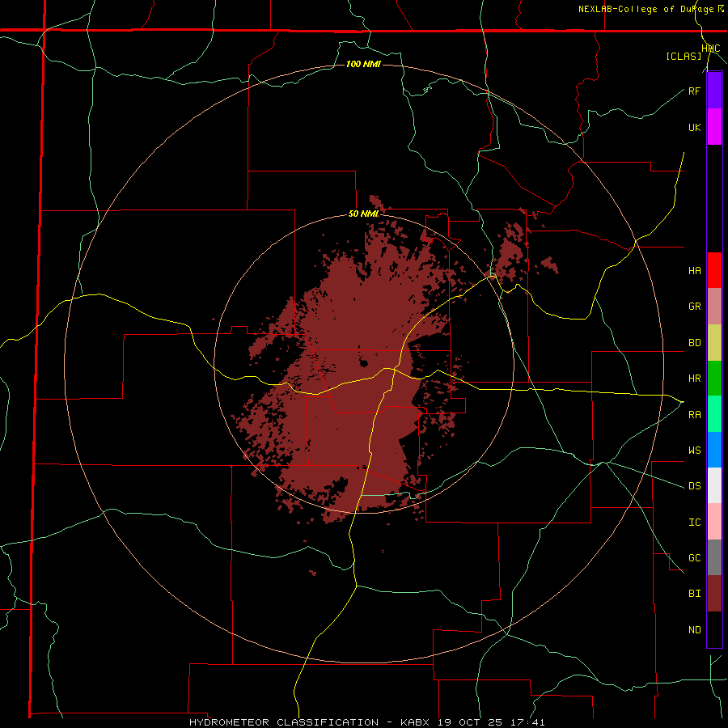The height and width of the screenshot is (728, 728).
Task: Click the small black hole in the radar echo center
Action: point(363,362)
